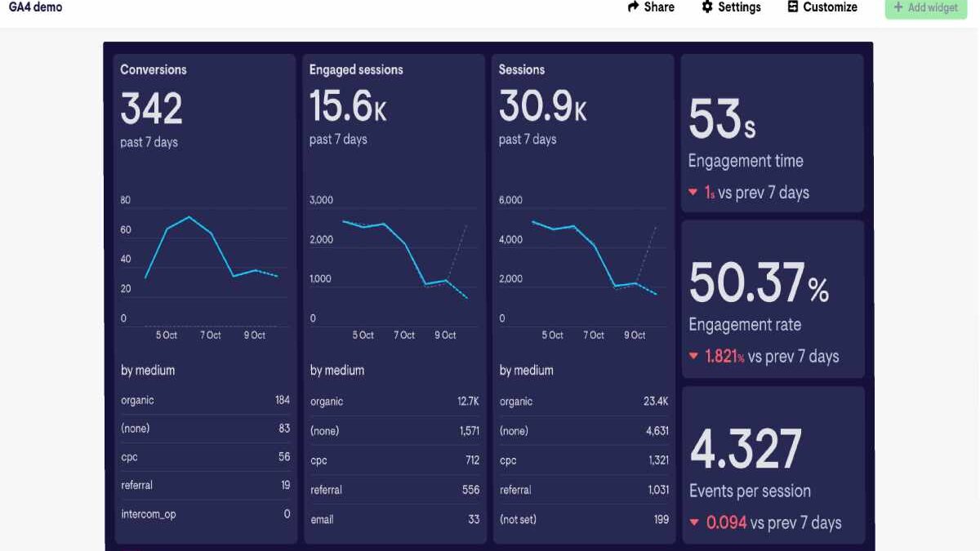Open the Settings gear icon
This screenshot has width=980, height=551.
pyautogui.click(x=706, y=7)
